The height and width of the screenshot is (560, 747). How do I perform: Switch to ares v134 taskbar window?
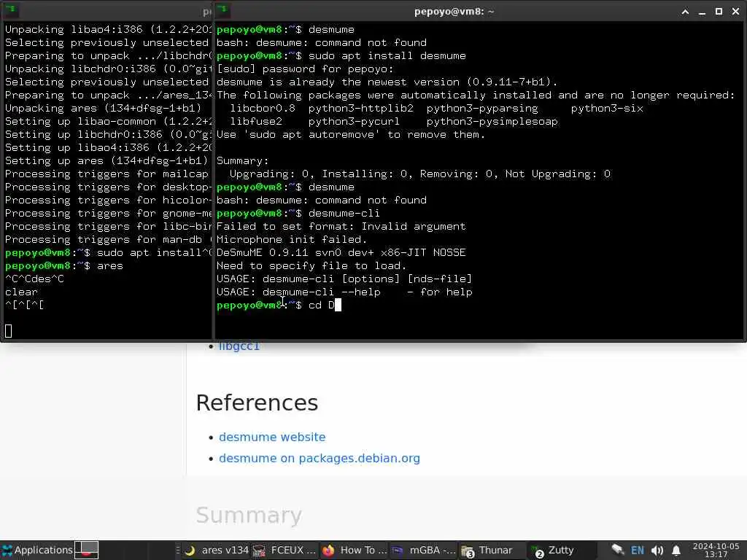[217, 550]
